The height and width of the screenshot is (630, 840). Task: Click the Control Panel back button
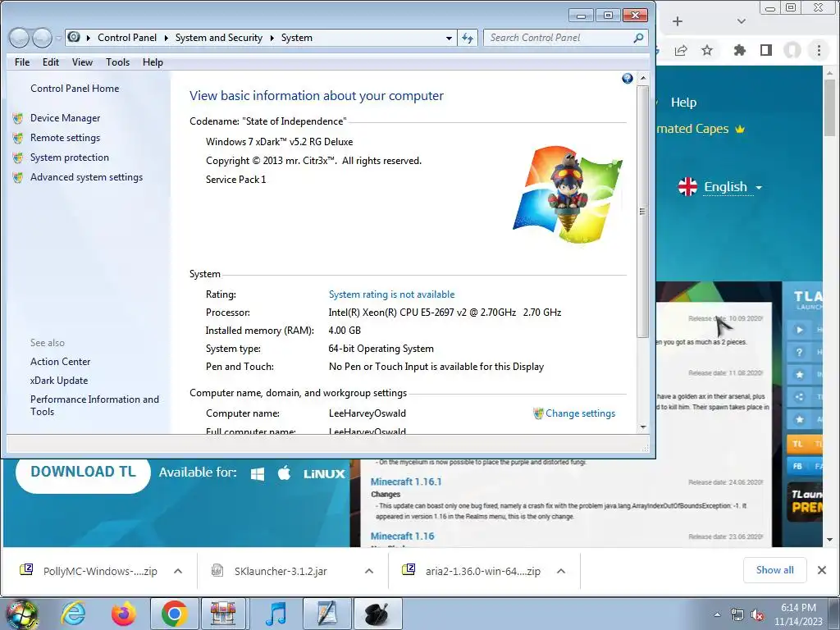(x=19, y=38)
